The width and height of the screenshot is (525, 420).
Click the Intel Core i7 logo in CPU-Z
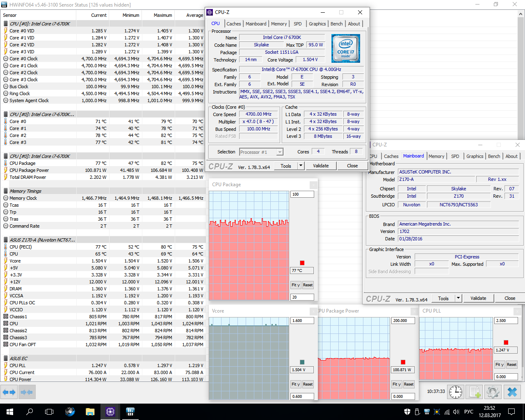pyautogui.click(x=346, y=48)
